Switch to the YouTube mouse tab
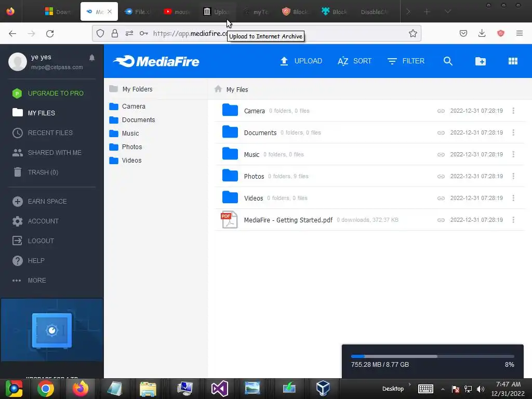The image size is (532, 399). pos(177,11)
